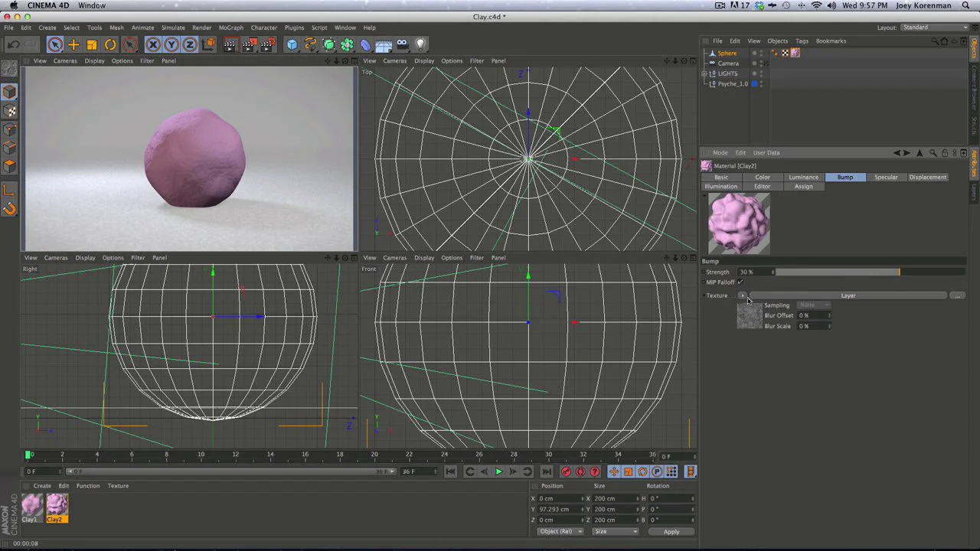The width and height of the screenshot is (980, 551).
Task: Open the Object (Rel) coordinate dropdown
Action: (x=560, y=531)
